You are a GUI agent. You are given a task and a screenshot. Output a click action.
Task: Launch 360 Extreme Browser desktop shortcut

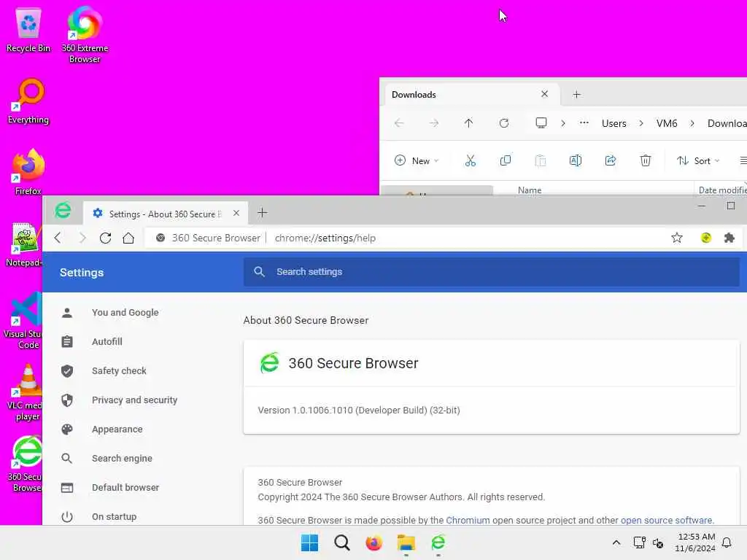pos(85,35)
